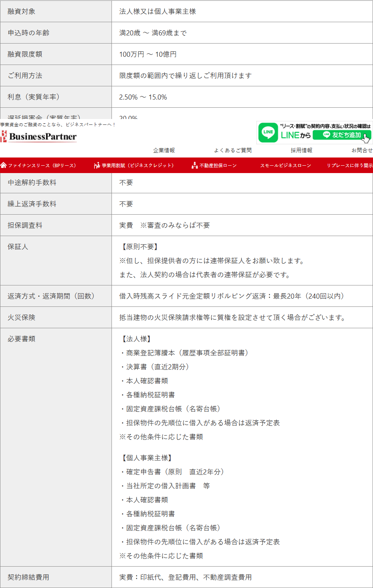
Task: Go to よくあるご質問 page
Action: 233,150
